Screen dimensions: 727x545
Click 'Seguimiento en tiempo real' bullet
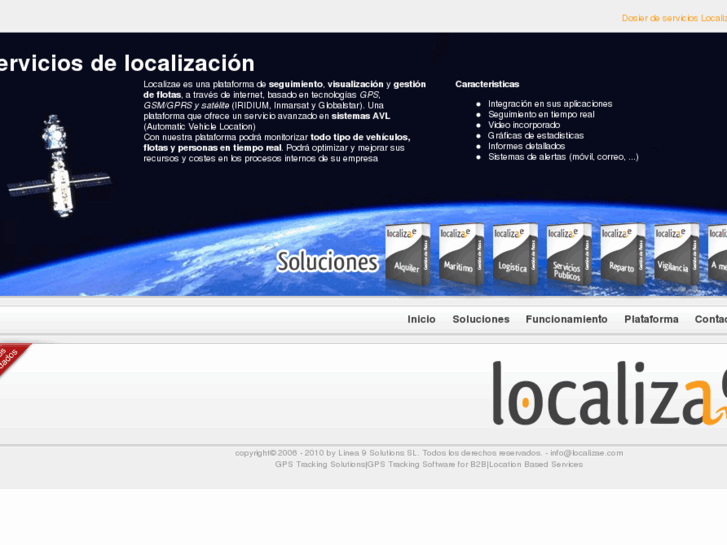point(541,115)
